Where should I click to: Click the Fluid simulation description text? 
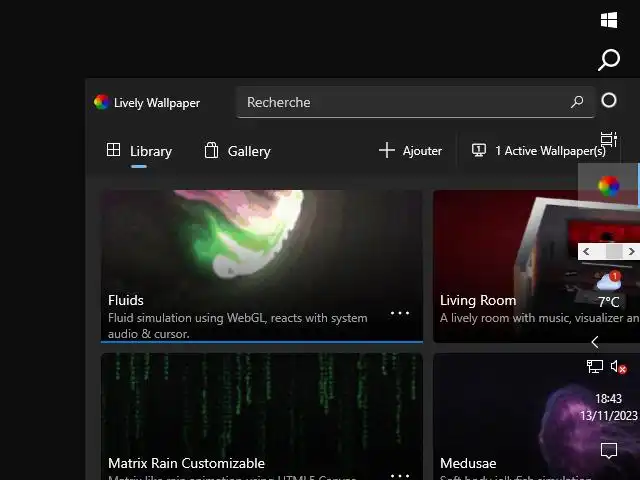238,326
